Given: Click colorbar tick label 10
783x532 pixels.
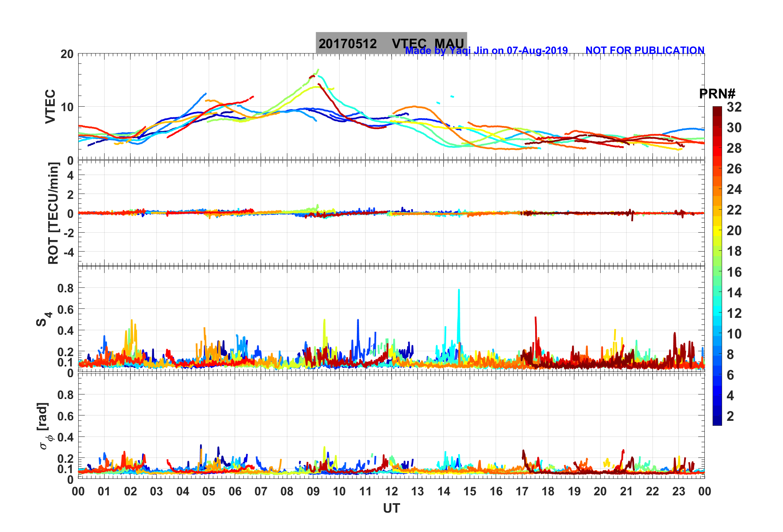Looking at the screenshot, I should click(x=734, y=334).
